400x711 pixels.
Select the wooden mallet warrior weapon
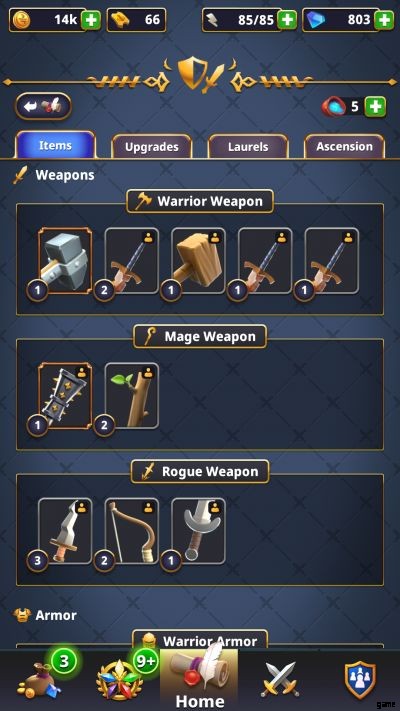198,261
